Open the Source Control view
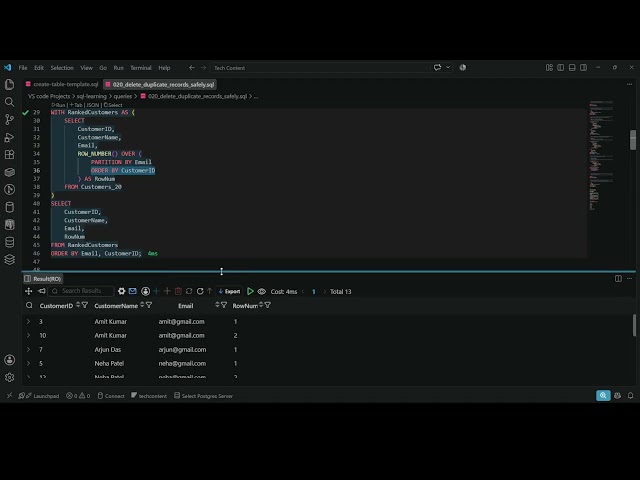Viewport: 640px width, 480px height. coord(9,120)
